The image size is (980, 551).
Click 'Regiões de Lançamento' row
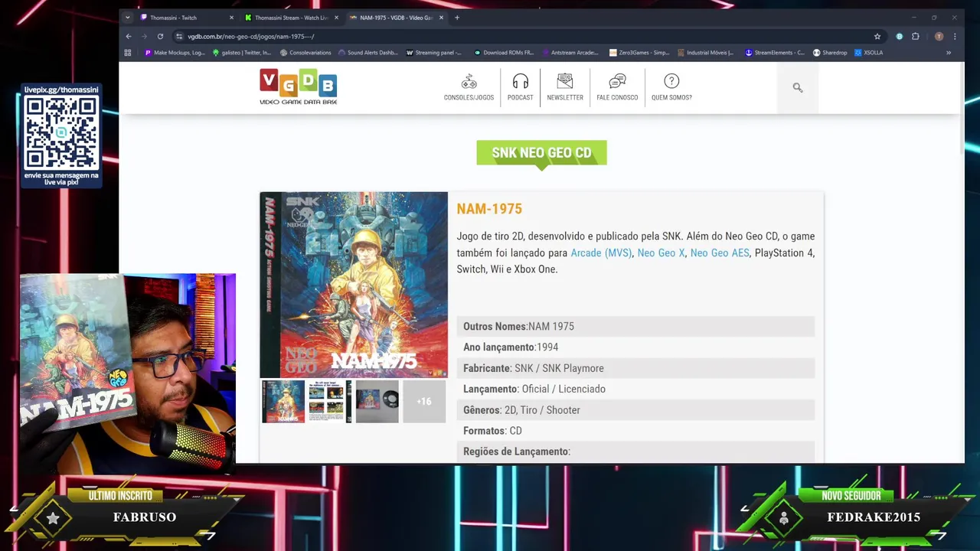[635, 452]
